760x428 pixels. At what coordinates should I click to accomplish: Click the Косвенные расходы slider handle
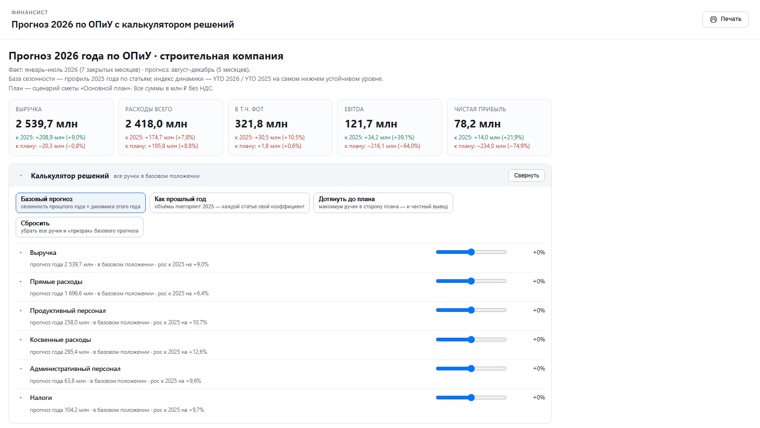(471, 340)
